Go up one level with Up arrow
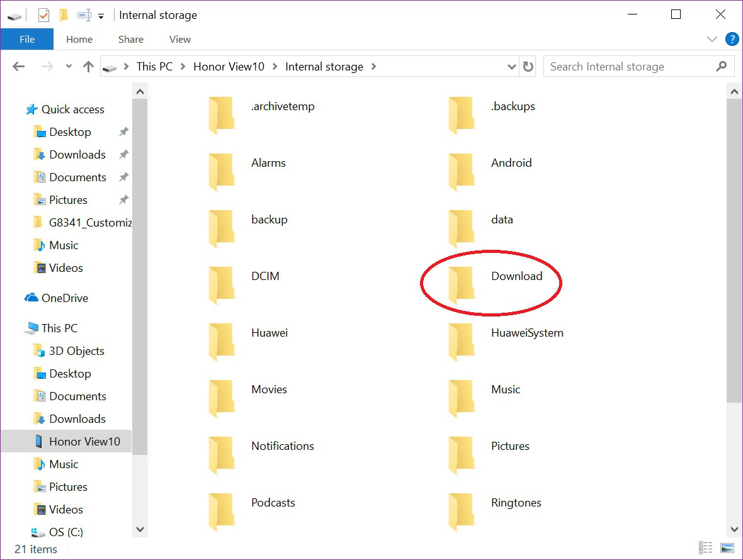 [x=88, y=66]
